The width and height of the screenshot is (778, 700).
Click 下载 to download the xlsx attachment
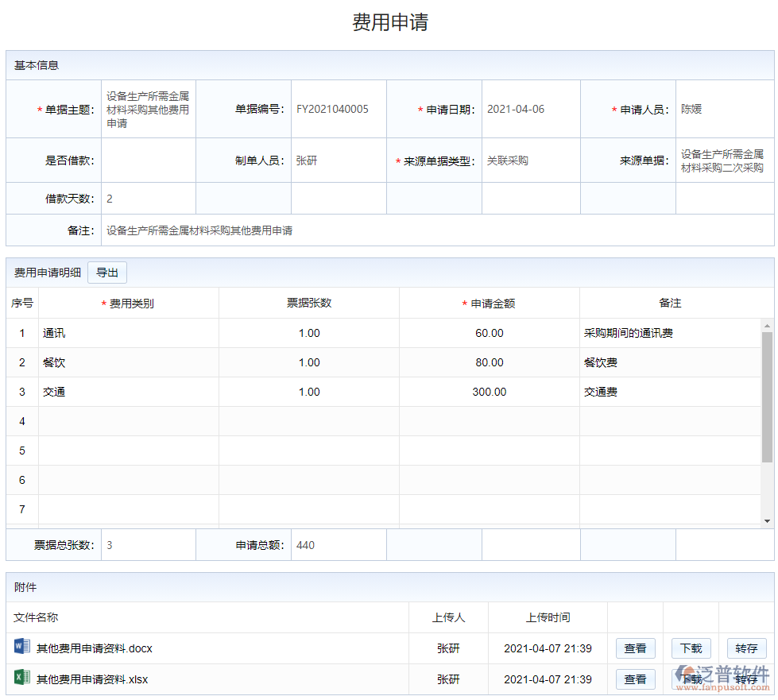pos(691,679)
